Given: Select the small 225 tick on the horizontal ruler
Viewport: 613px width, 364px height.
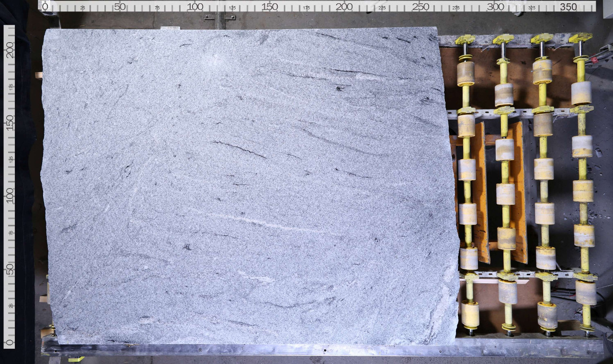Looking at the screenshot, I should click(x=382, y=8).
